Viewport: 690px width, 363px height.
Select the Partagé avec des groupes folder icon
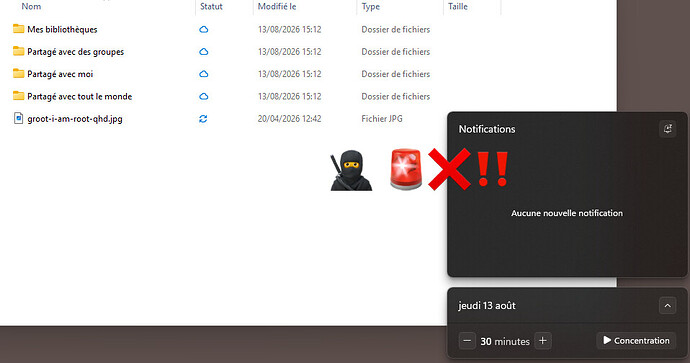18,51
